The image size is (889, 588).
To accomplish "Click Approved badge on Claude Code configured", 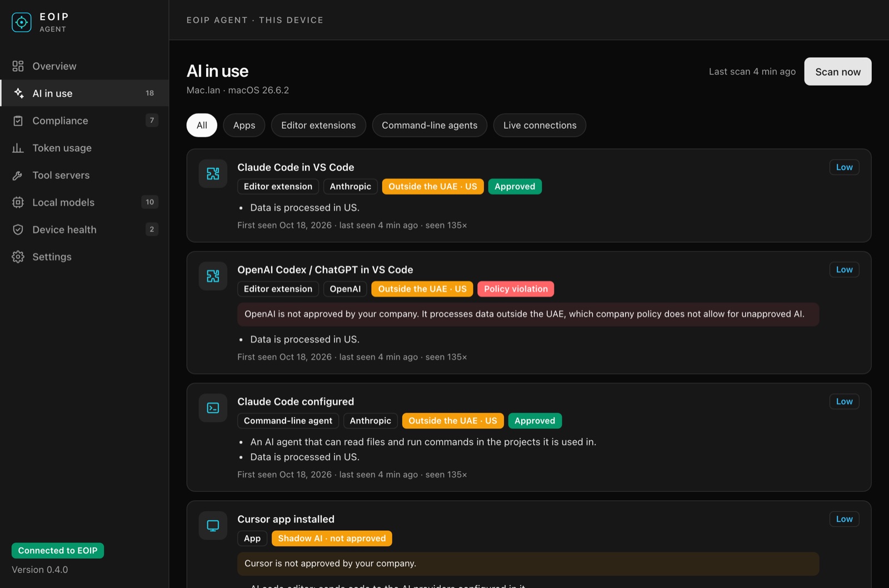I will (x=535, y=421).
